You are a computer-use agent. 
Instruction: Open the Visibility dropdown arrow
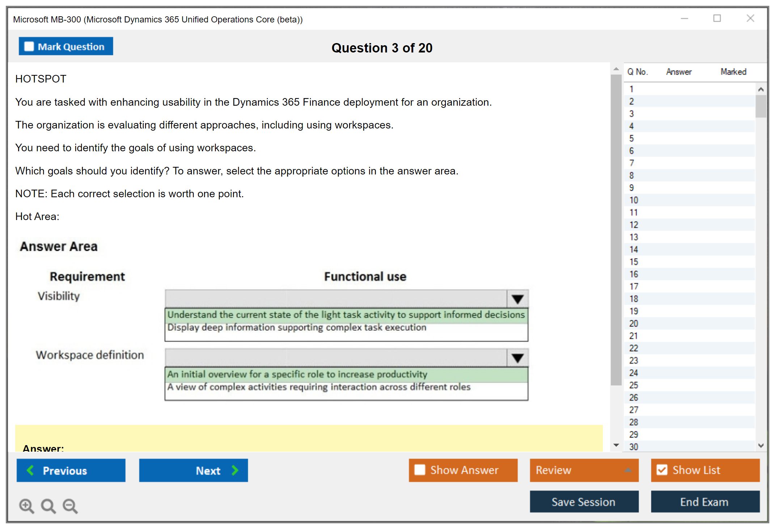[x=517, y=299]
